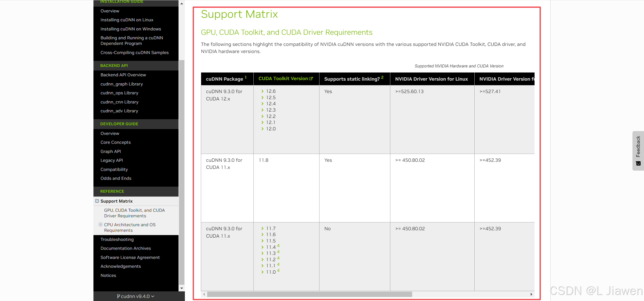Viewport: 644px width, 301px height.
Task: Click the sidebar vertical scrollbar thumb
Action: pos(182,172)
